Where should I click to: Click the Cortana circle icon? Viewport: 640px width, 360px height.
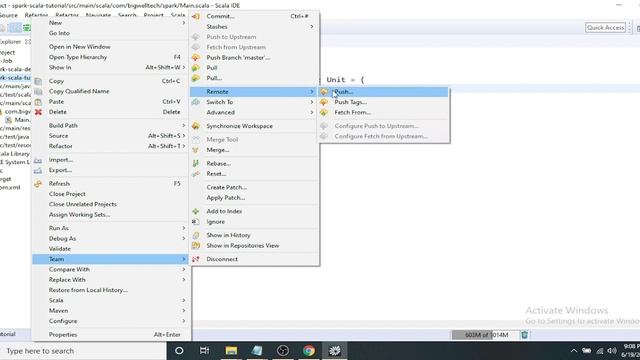(x=179, y=351)
